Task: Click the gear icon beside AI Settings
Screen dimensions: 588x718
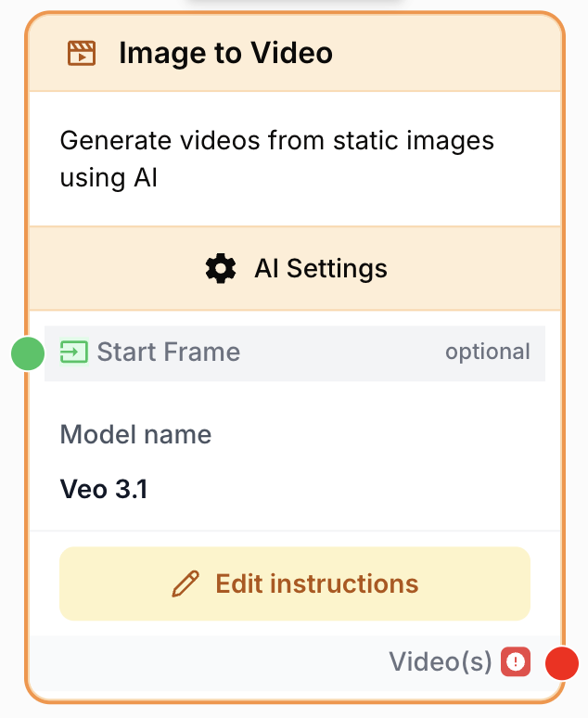Action: tap(221, 268)
